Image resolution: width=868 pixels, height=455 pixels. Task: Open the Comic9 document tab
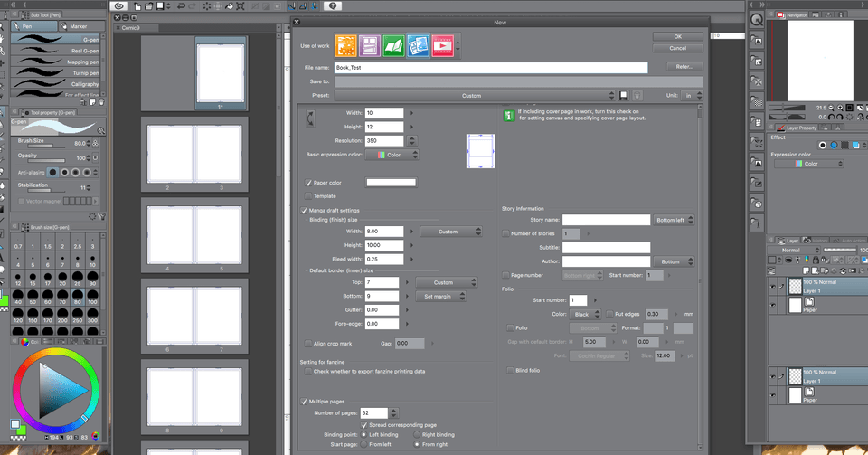131,27
